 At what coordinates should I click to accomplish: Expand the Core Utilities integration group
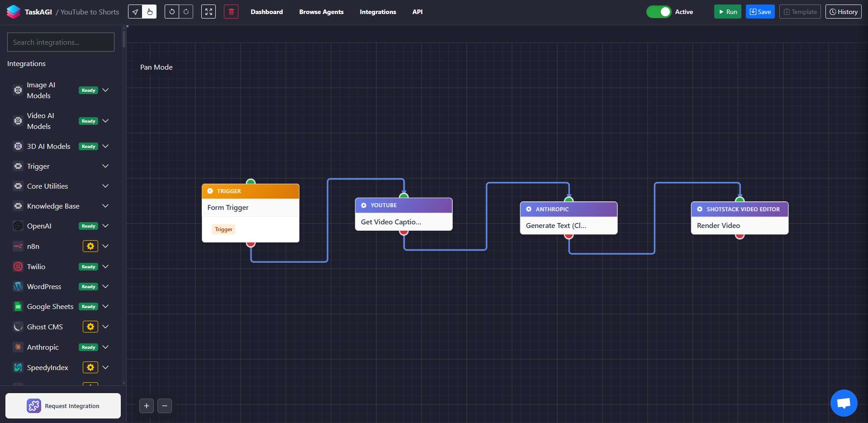point(105,186)
